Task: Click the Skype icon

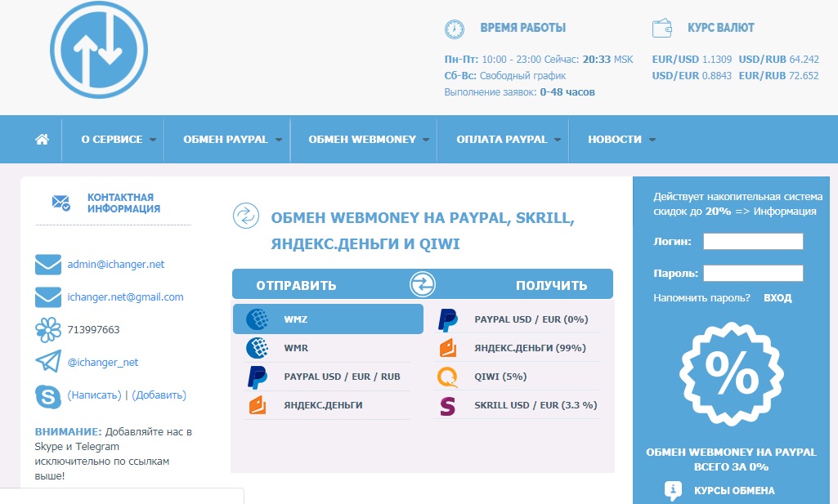Action: [48, 397]
